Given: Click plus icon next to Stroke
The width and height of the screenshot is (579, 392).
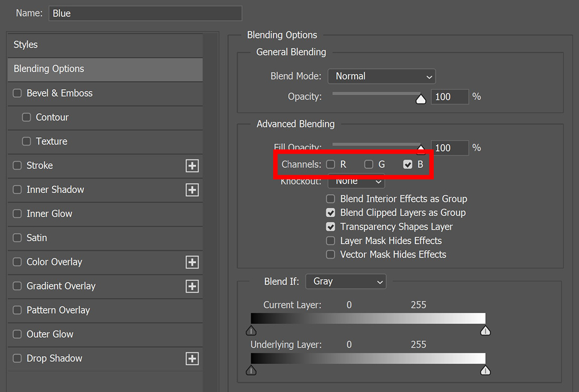Looking at the screenshot, I should (192, 166).
